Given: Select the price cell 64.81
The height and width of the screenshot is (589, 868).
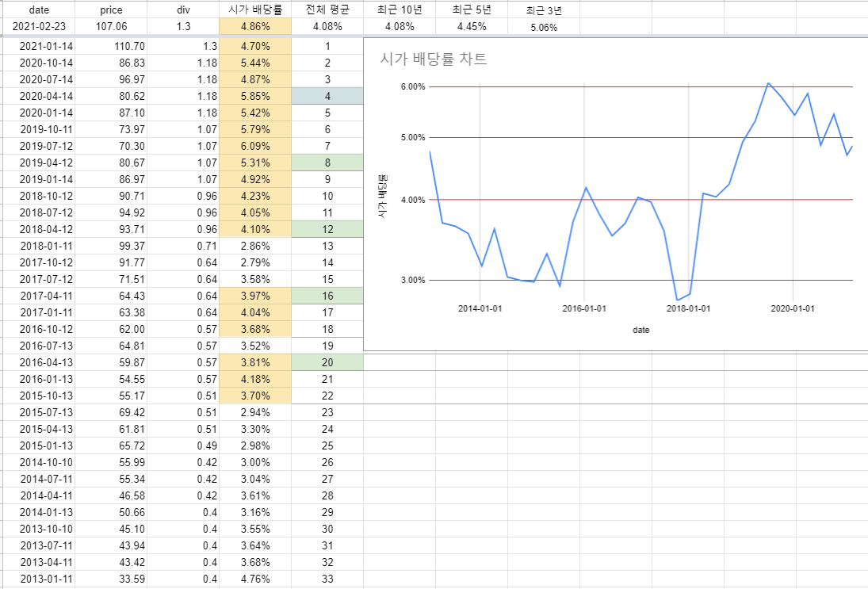Looking at the screenshot, I should point(111,346).
